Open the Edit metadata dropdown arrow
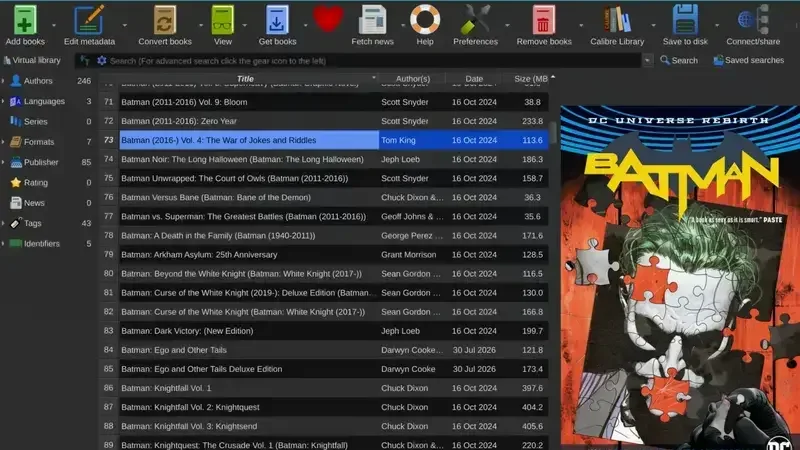This screenshot has width=800, height=450. pos(124,24)
